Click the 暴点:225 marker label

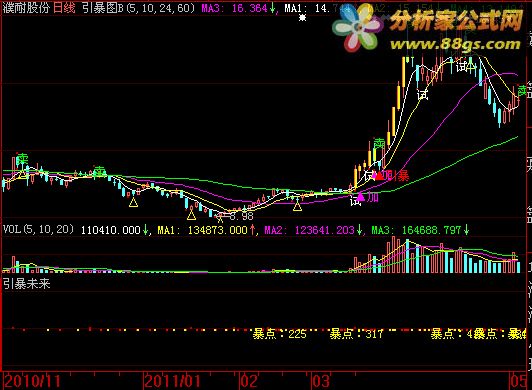click(x=279, y=334)
